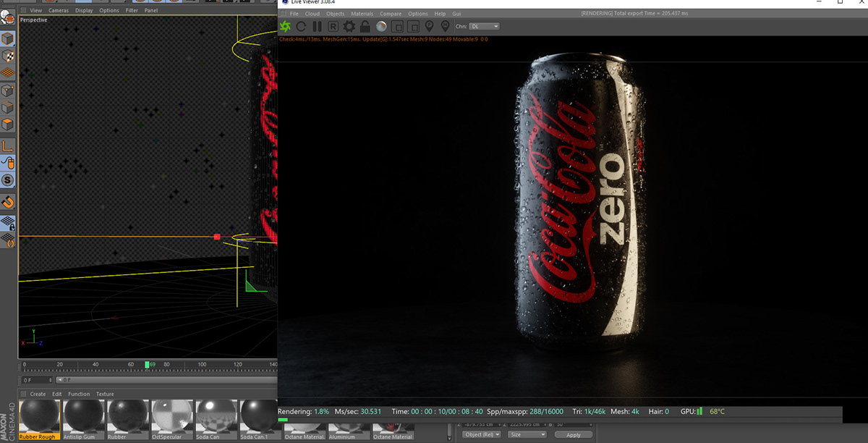
Task: Expand the Size dropdown
Action: pyautogui.click(x=526, y=434)
